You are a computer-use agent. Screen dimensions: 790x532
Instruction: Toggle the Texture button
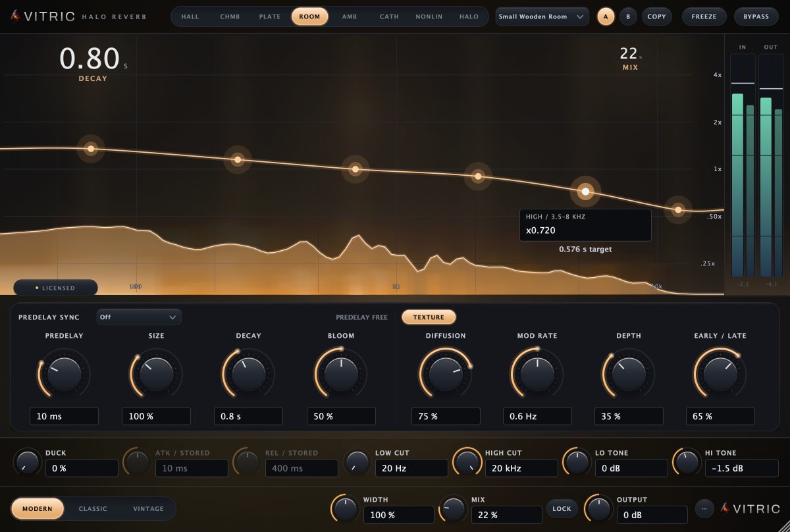(429, 317)
